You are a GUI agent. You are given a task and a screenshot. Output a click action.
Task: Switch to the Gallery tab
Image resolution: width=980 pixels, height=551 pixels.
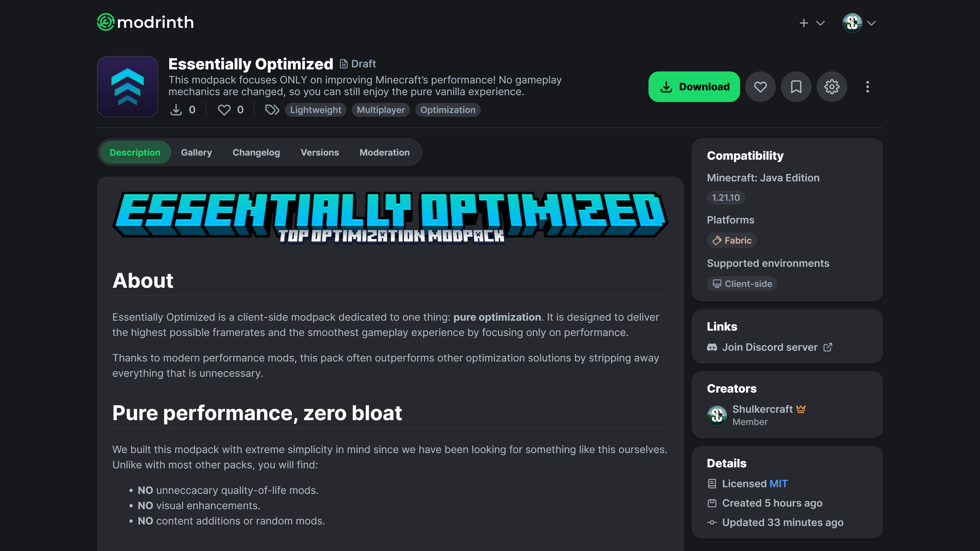click(x=196, y=153)
